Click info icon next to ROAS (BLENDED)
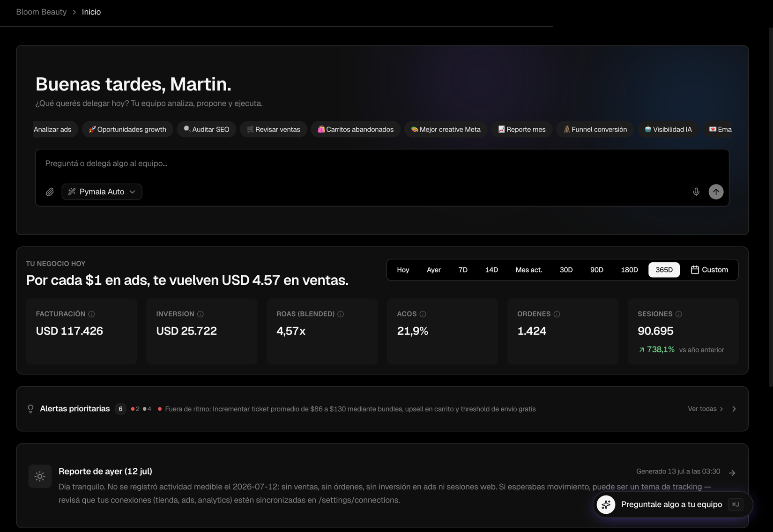Viewport: 773px width, 532px height. [341, 314]
